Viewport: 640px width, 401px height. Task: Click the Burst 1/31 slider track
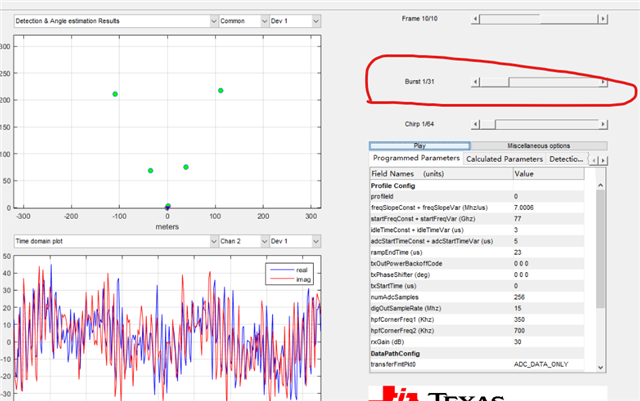(x=539, y=82)
